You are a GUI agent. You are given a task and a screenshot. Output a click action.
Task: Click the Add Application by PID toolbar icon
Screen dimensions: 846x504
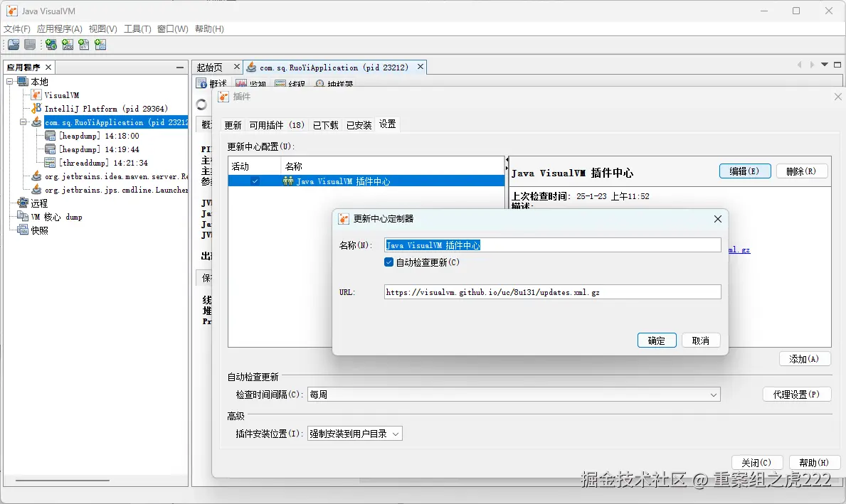tap(84, 44)
